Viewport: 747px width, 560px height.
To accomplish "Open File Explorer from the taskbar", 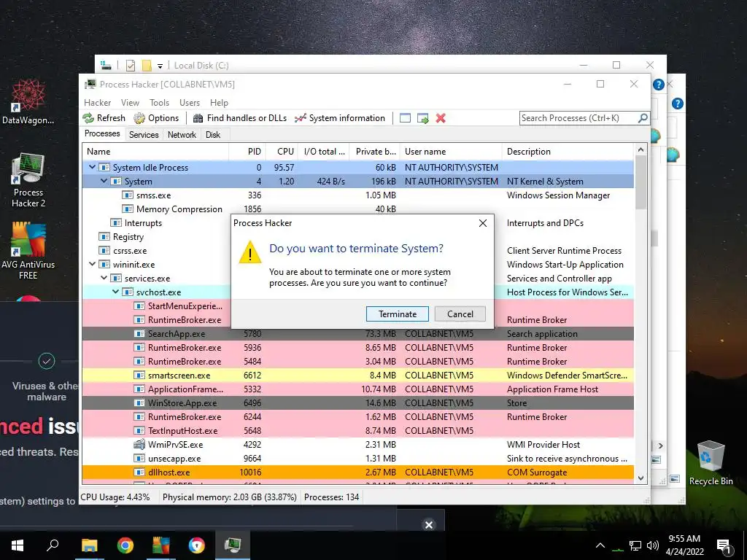I will [89, 545].
